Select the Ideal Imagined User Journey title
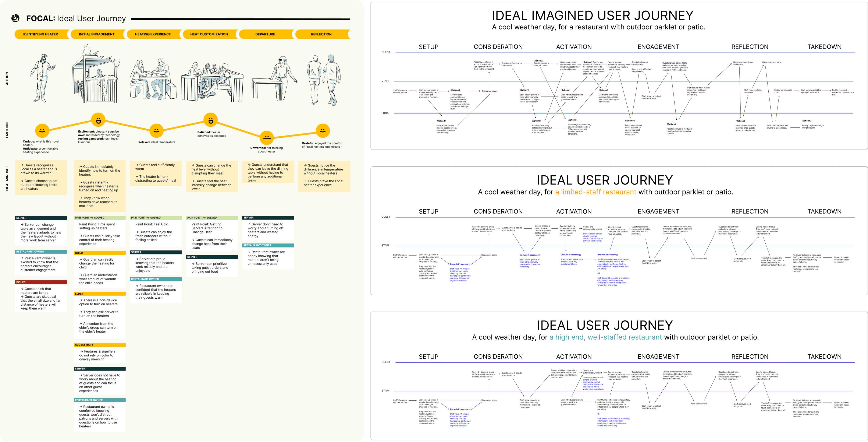This screenshot has width=868, height=442. [x=592, y=16]
